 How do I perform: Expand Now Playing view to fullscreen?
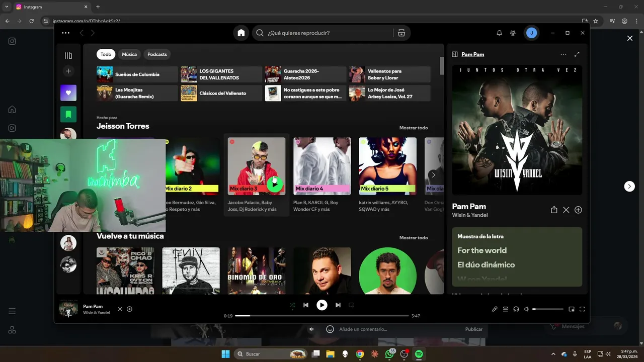(577, 54)
